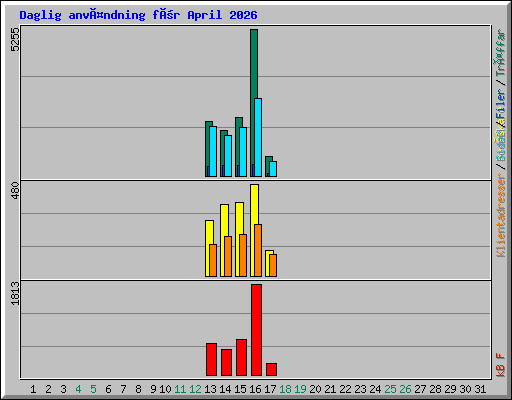Click the orange sites bar for day 15
Screen dimensions: 512x400
(x=243, y=255)
